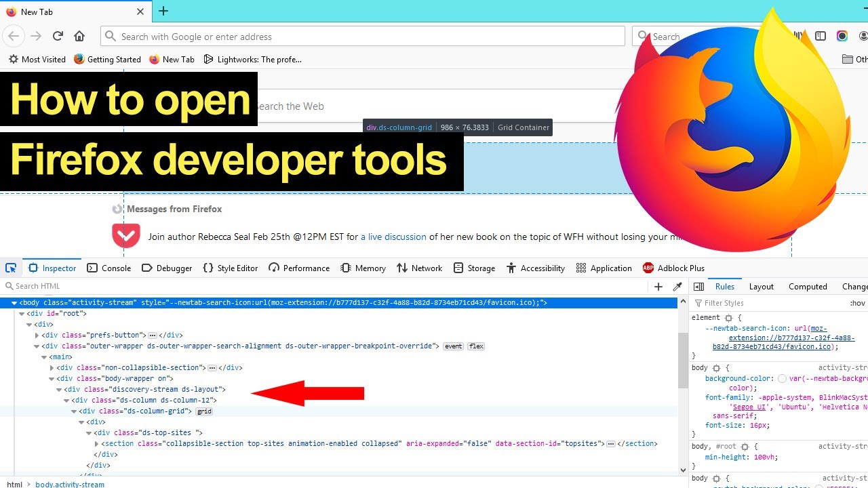The width and height of the screenshot is (868, 488).
Task: Go back with the browser Back arrow
Action: click(x=14, y=36)
